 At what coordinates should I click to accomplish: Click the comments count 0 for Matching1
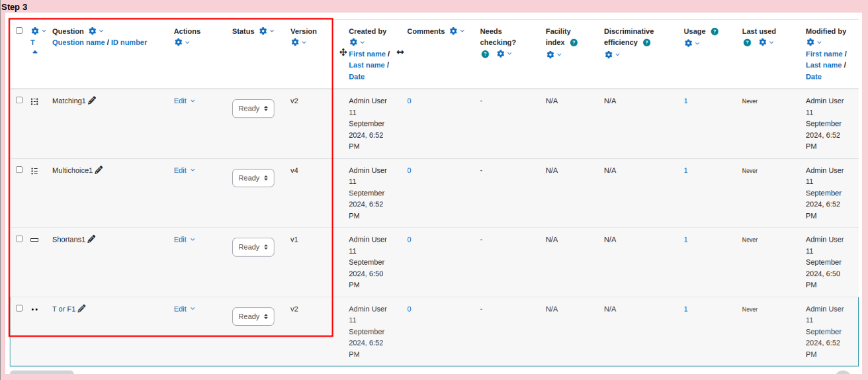pos(409,101)
